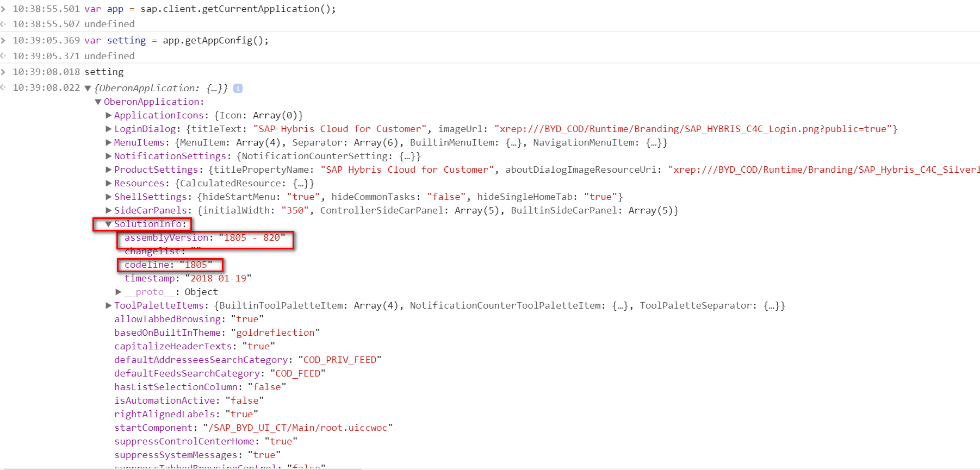Click the console input line "var app = sap.client.getCurrentApplication();"
Screen dimensions: 980x470
click(210, 9)
